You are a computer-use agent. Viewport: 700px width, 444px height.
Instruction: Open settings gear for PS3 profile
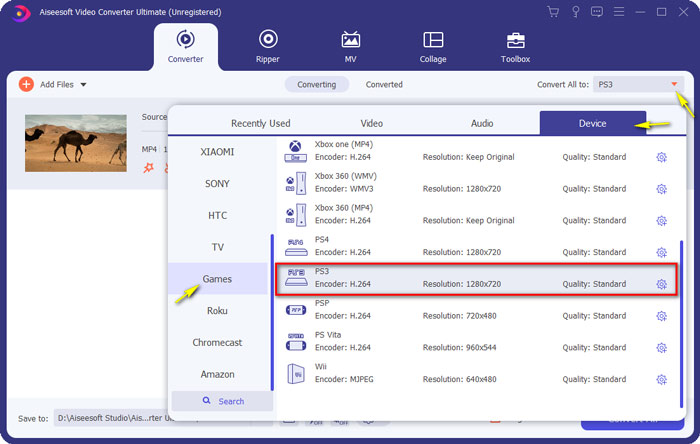(x=662, y=284)
